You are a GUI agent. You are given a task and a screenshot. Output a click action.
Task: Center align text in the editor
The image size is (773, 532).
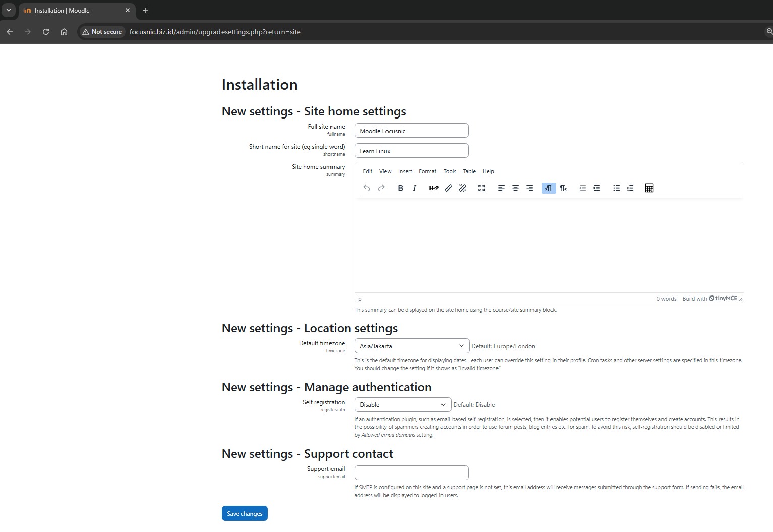[x=515, y=188]
